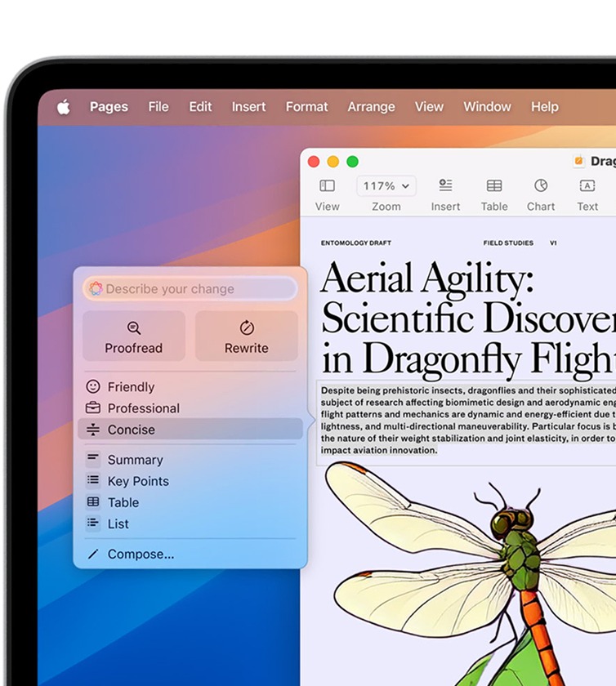Screen dimensions: 616x686
Task: Open the Pages menu
Action: 109,107
